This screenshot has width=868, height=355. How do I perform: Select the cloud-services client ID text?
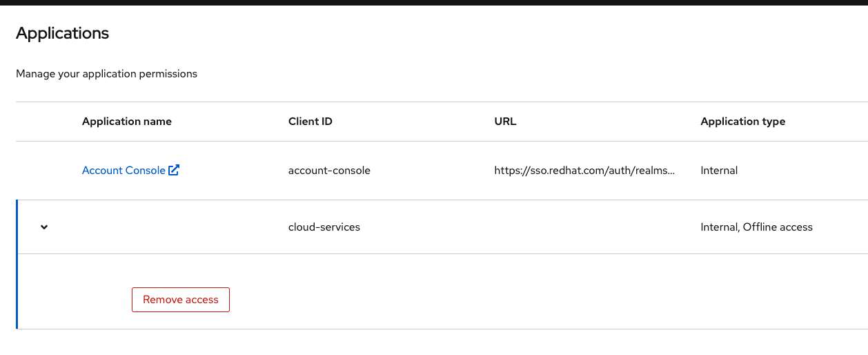[x=324, y=227]
